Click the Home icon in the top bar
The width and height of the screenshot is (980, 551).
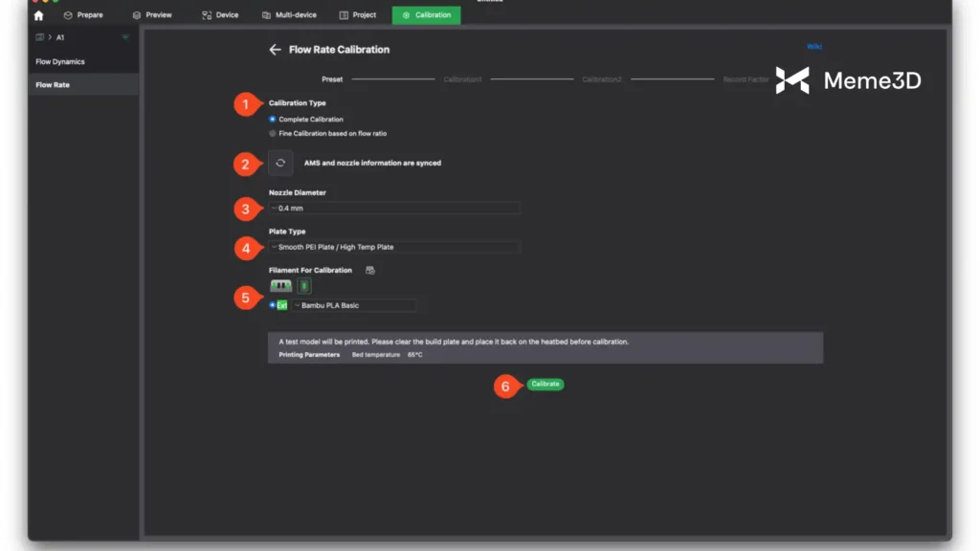(x=38, y=15)
